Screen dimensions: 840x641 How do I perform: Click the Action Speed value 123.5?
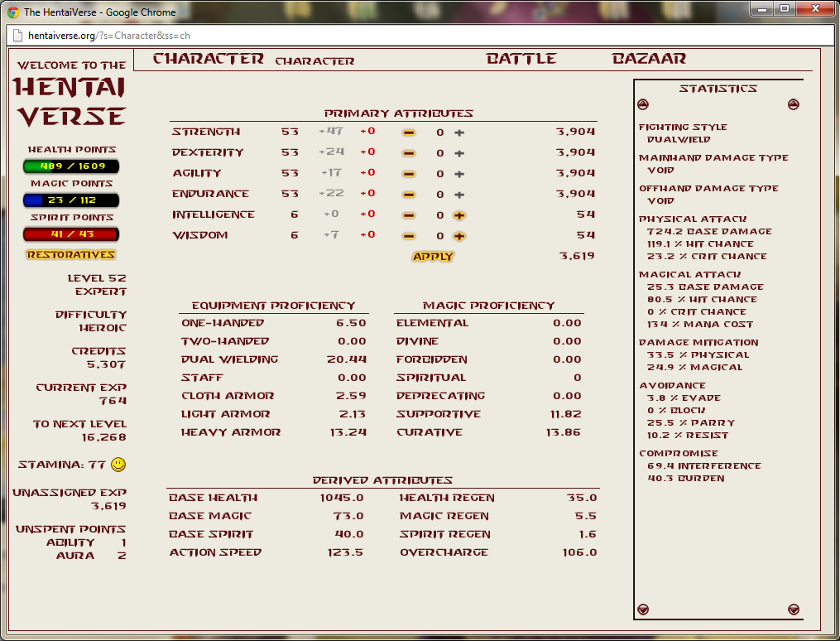(346, 552)
